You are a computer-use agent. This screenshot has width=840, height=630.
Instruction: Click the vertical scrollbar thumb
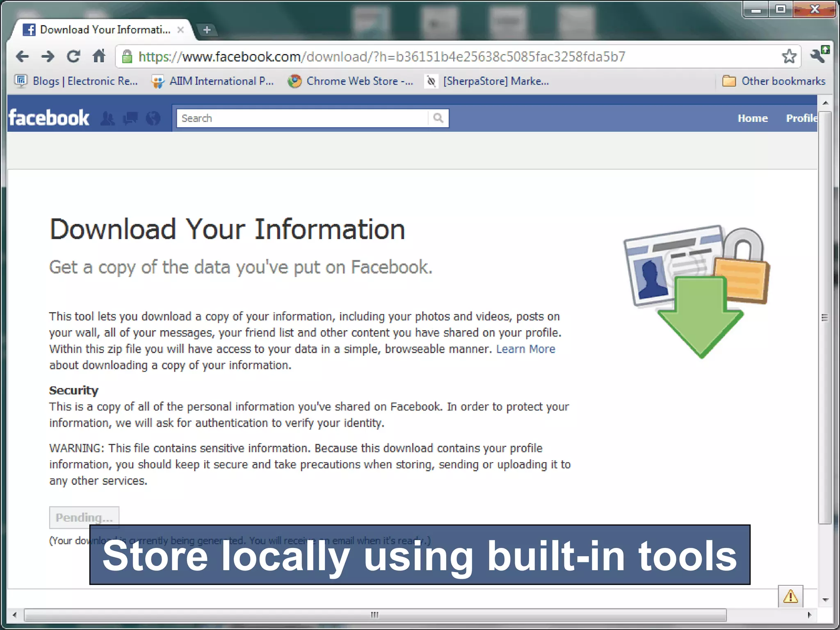pyautogui.click(x=825, y=317)
